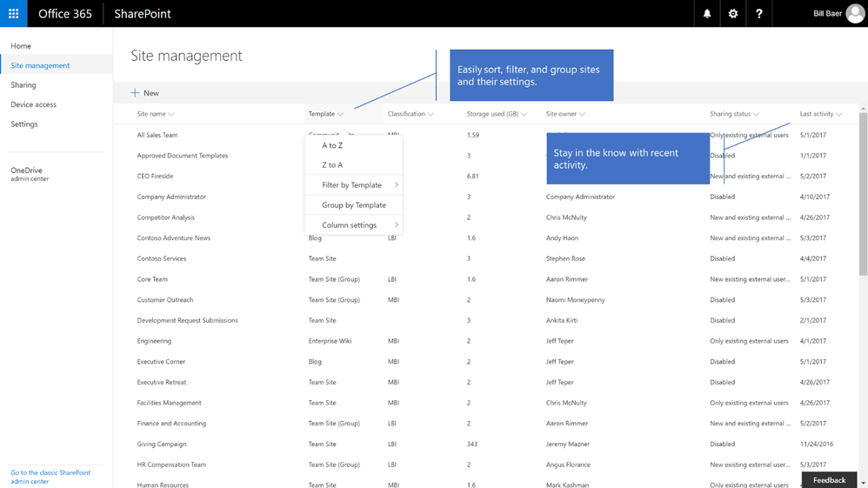Select the CEO Fireside site
The image size is (868, 488).
(x=155, y=176)
